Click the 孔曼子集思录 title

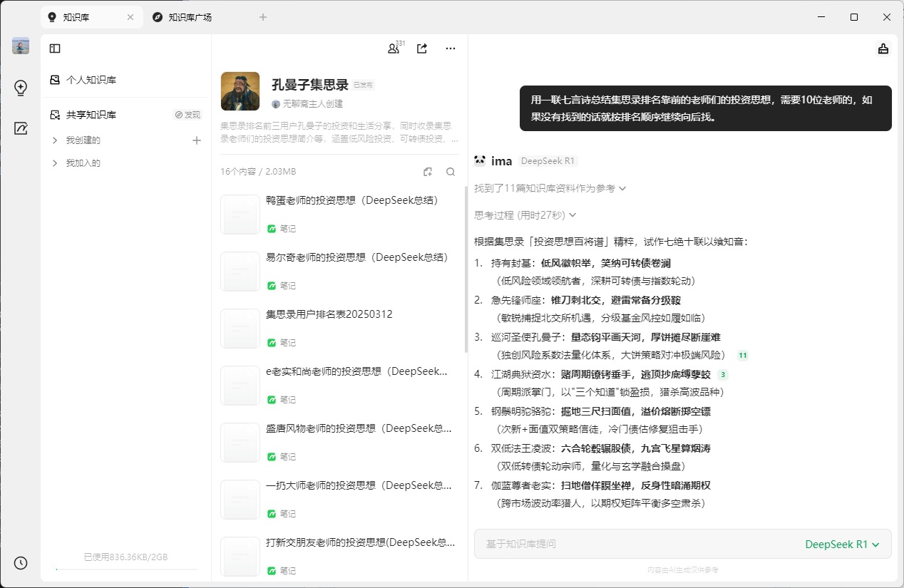coord(310,85)
